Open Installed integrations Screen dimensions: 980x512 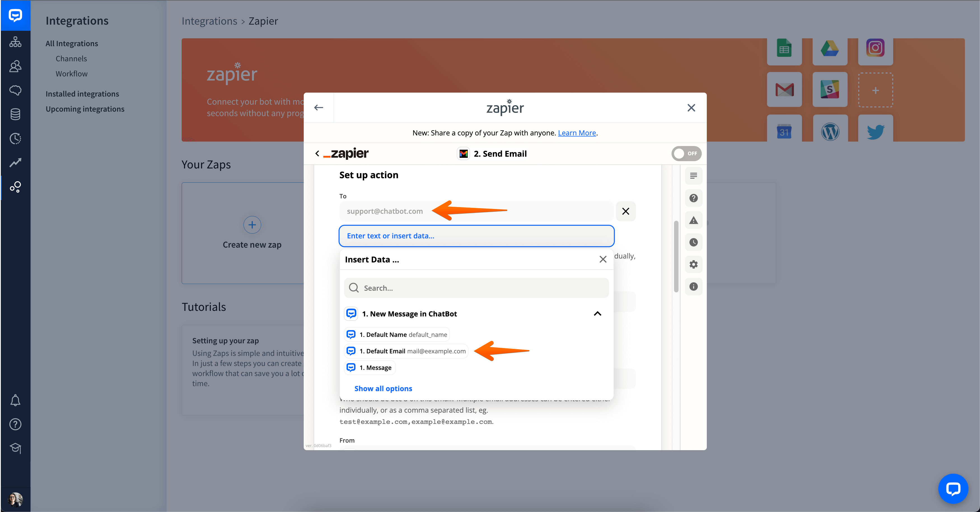[82, 93]
